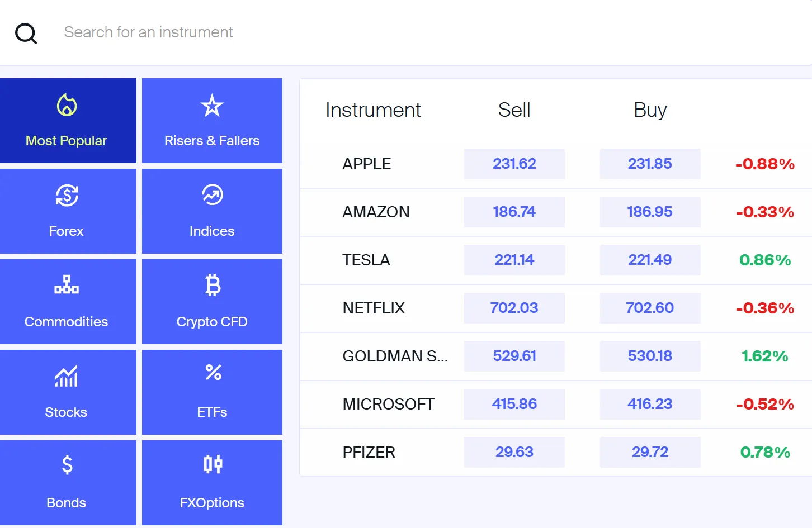Sell NETFLIX at 702.03

[514, 308]
